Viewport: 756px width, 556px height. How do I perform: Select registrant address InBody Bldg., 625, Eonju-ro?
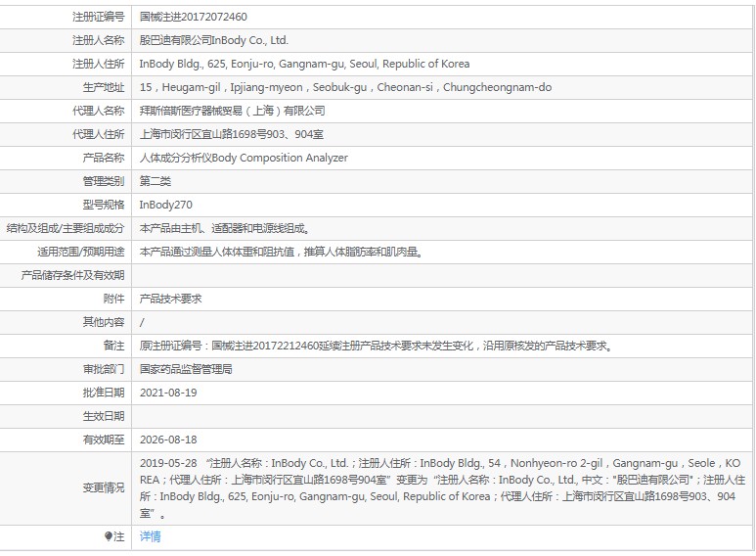pyautogui.click(x=304, y=64)
